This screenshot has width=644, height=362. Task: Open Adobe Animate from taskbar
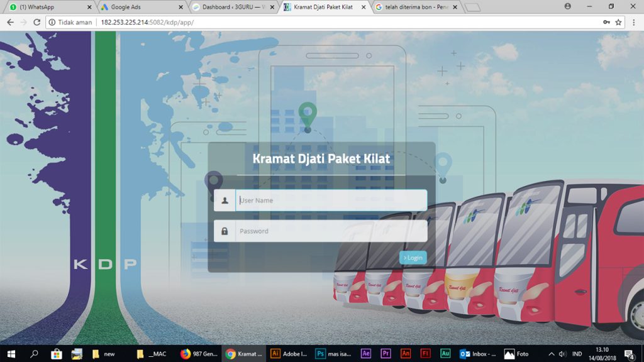pyautogui.click(x=406, y=354)
